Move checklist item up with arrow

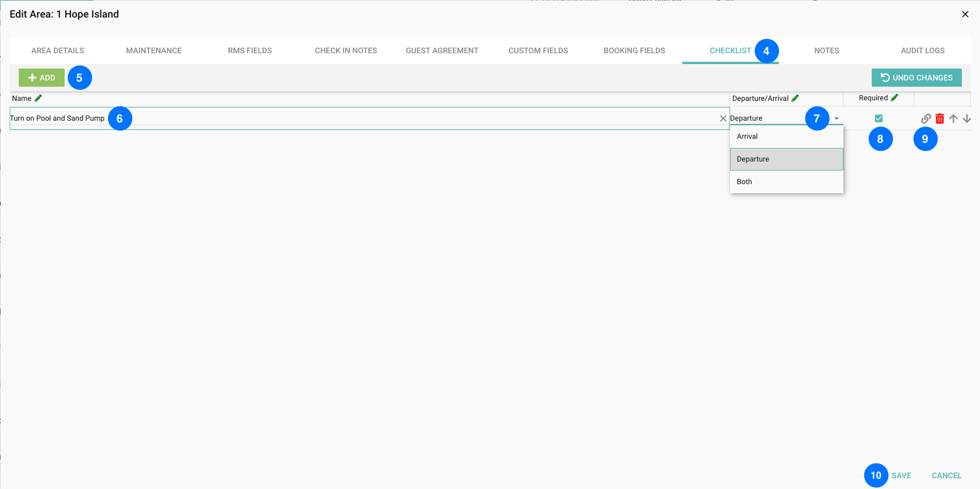click(953, 118)
